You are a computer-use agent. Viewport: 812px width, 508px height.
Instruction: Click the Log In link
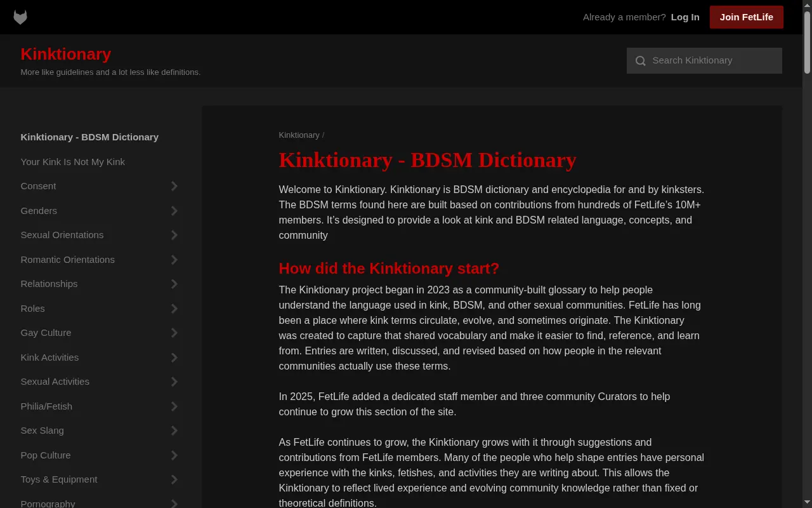tap(685, 17)
